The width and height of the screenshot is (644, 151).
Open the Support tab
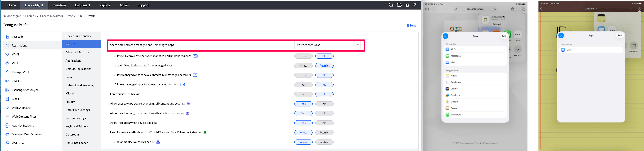(143, 5)
